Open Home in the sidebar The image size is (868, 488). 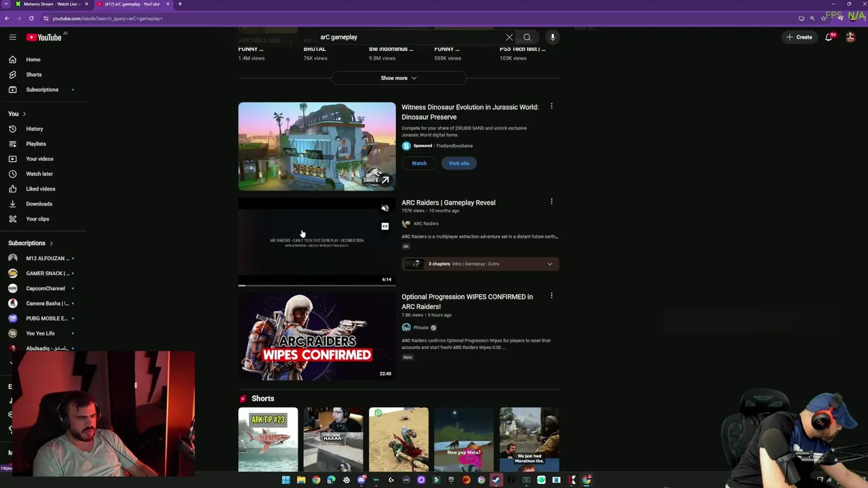33,60
